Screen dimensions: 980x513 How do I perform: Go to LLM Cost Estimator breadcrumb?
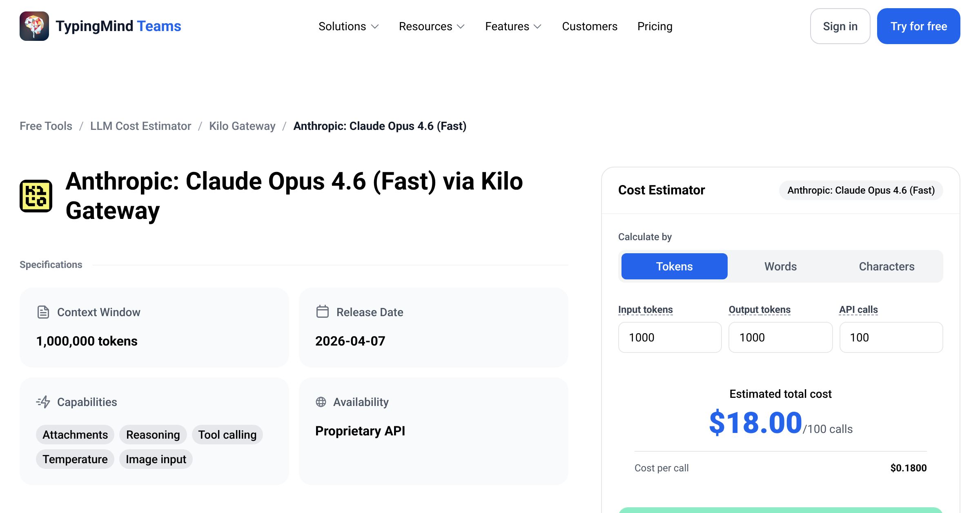[x=140, y=126]
